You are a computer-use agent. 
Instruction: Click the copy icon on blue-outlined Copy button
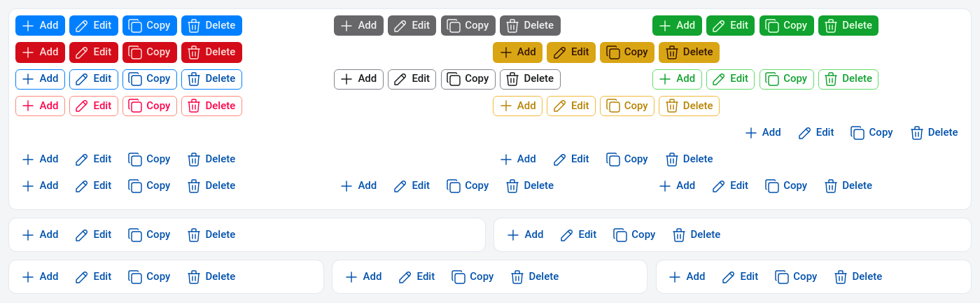(135, 79)
